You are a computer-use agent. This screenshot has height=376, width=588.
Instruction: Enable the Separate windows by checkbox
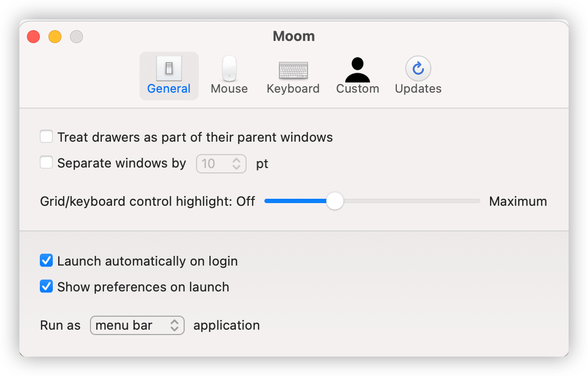46,163
